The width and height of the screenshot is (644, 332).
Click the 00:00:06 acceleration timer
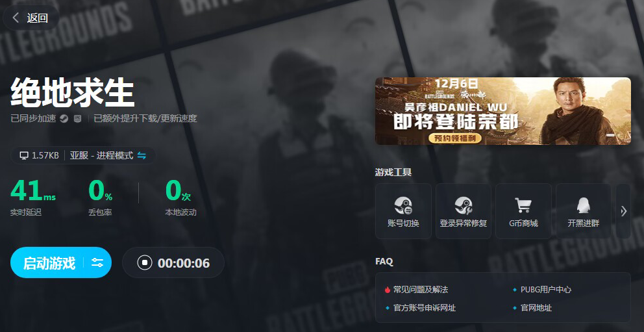click(x=184, y=263)
